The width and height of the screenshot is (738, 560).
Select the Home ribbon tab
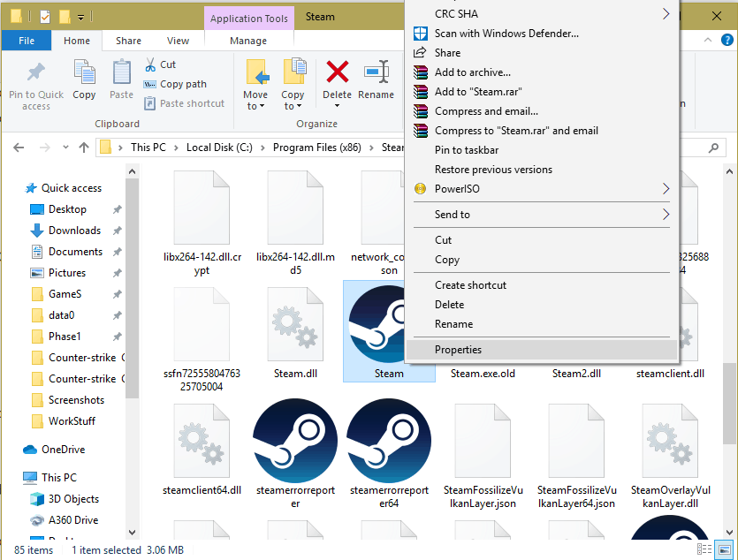click(x=77, y=41)
